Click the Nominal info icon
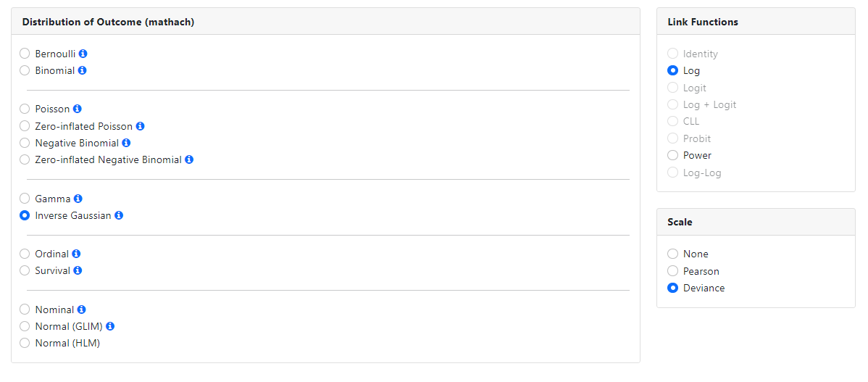This screenshot has height=382, width=868. tap(82, 310)
